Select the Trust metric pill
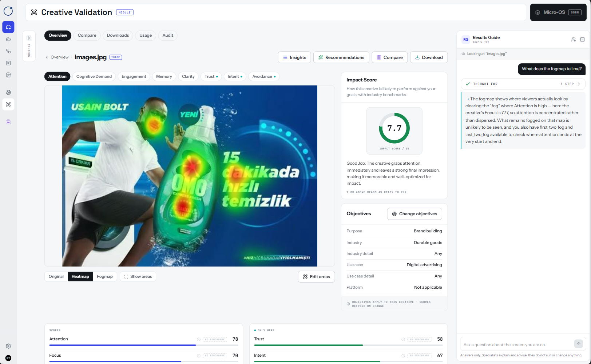This screenshot has width=591, height=364. tap(211, 76)
